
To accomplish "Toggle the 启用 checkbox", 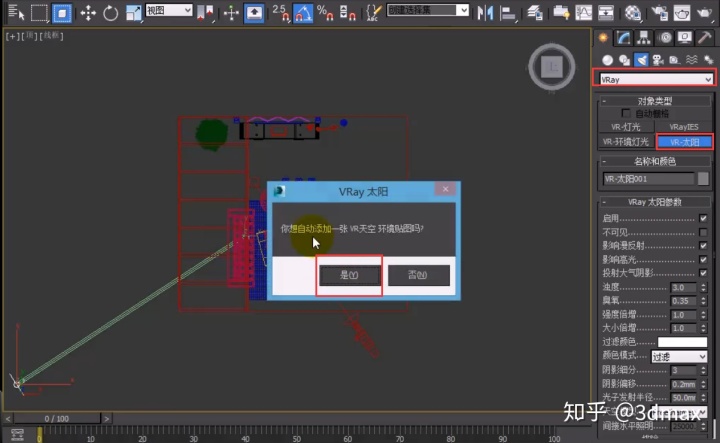I will tap(703, 218).
